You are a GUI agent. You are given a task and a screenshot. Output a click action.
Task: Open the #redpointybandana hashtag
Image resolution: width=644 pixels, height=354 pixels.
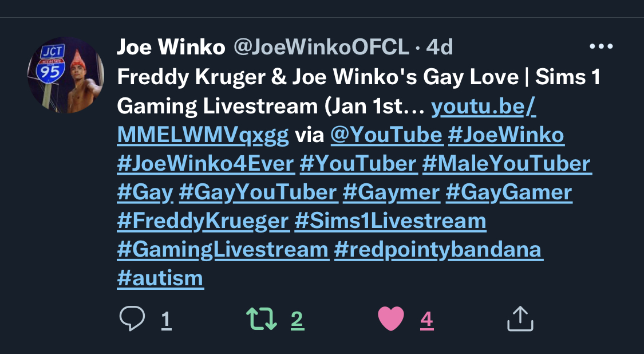coord(438,250)
